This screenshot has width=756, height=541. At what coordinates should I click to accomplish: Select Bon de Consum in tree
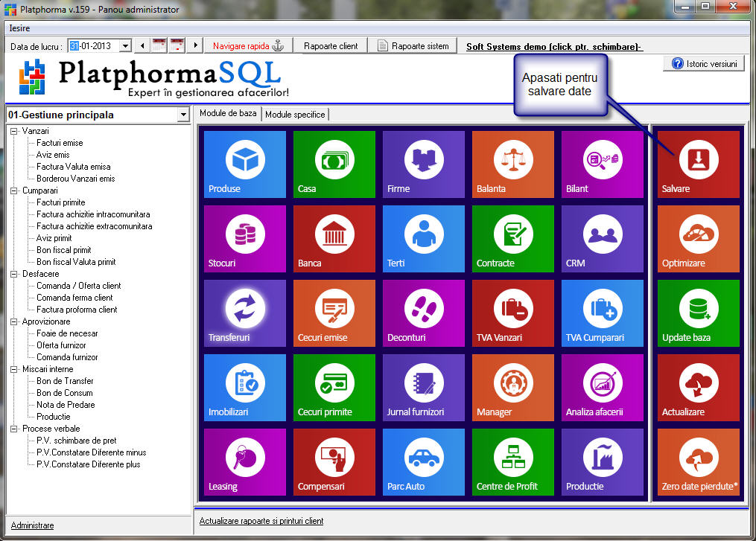pyautogui.click(x=65, y=393)
